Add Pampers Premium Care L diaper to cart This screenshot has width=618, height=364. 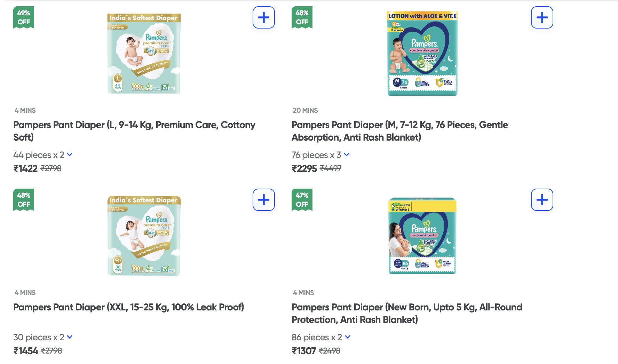(263, 17)
